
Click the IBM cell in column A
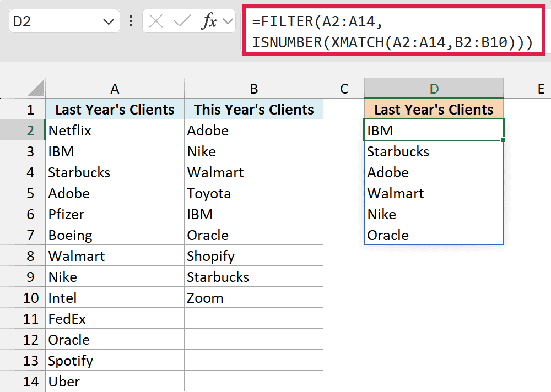pyautogui.click(x=115, y=151)
